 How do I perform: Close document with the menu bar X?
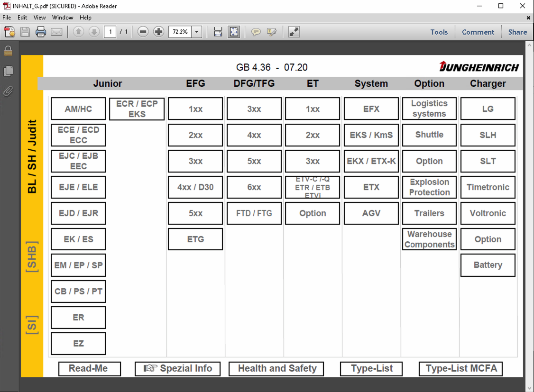click(528, 18)
